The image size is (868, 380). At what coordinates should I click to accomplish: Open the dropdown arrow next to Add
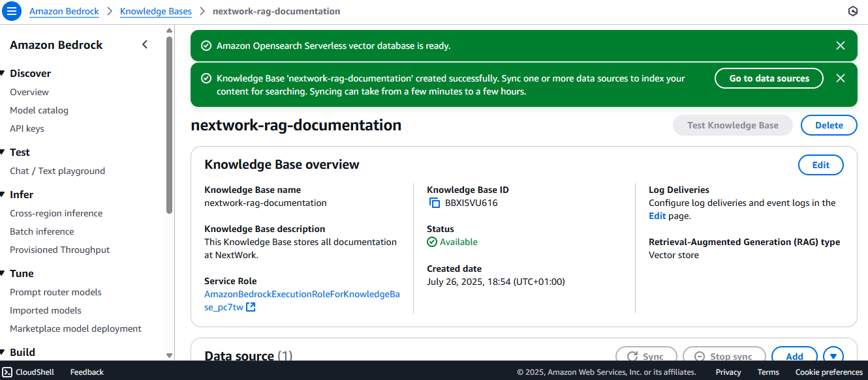[833, 356]
